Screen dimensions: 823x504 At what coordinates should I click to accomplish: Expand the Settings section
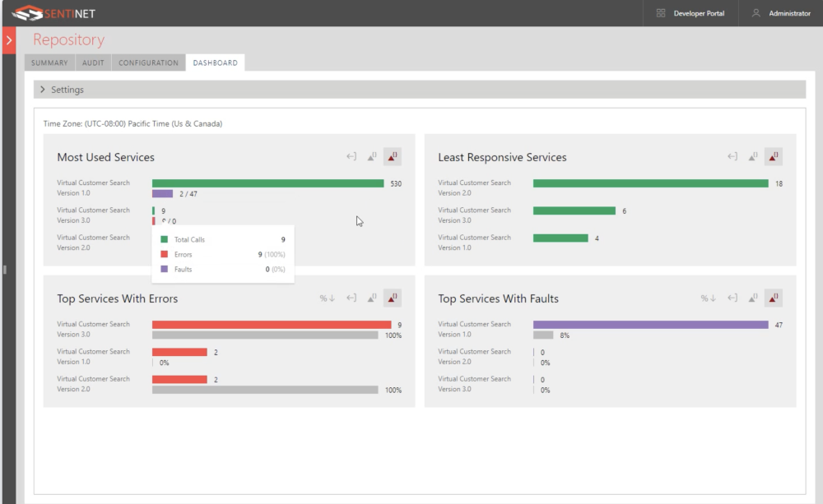click(43, 90)
